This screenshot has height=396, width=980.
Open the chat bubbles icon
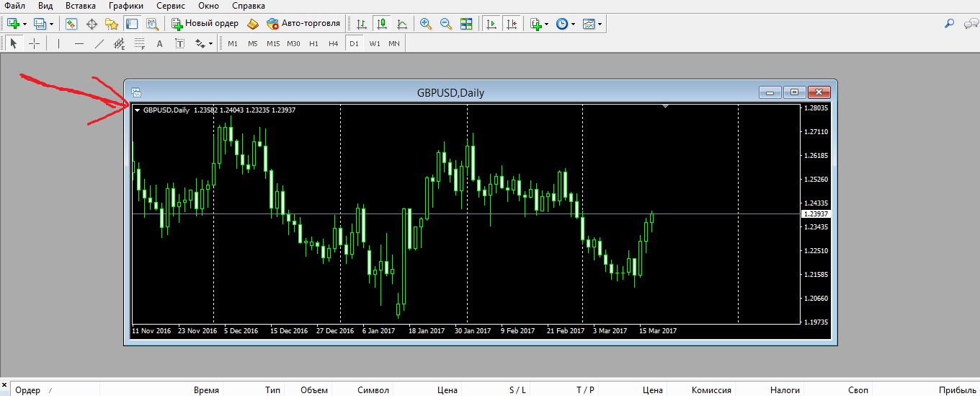[x=970, y=23]
